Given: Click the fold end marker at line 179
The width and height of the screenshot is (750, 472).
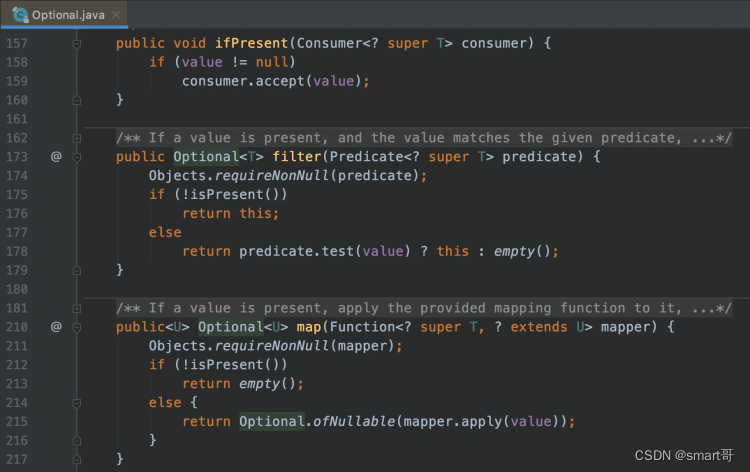Looking at the screenshot, I should click(x=77, y=271).
